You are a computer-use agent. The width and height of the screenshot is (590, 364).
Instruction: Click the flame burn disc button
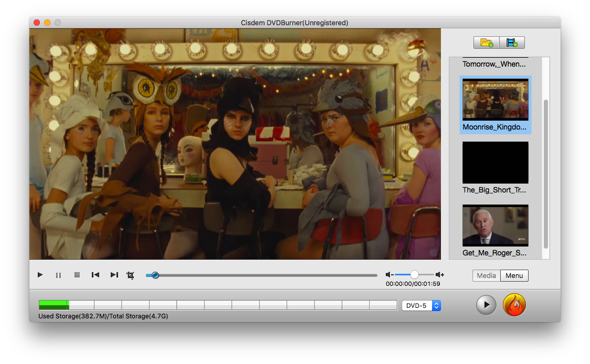pyautogui.click(x=514, y=305)
